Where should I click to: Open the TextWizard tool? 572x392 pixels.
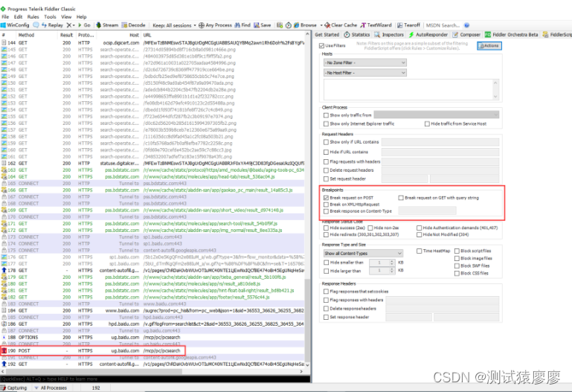click(376, 25)
